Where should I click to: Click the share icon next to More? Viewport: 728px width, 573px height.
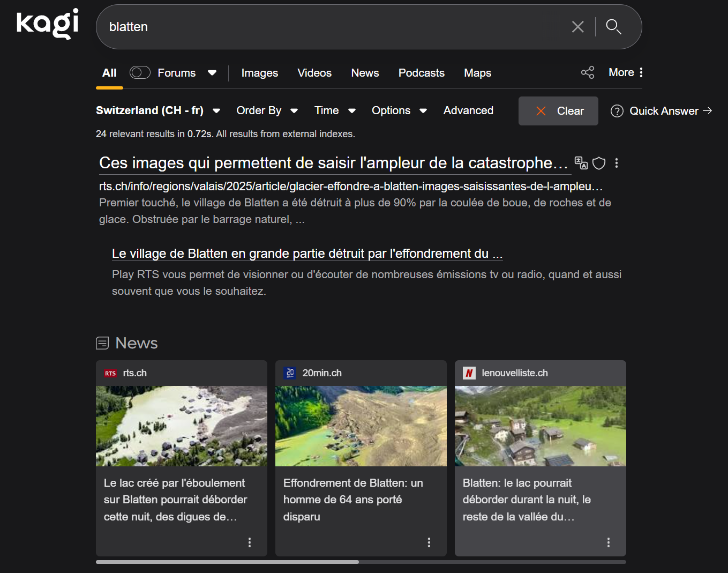pos(588,73)
